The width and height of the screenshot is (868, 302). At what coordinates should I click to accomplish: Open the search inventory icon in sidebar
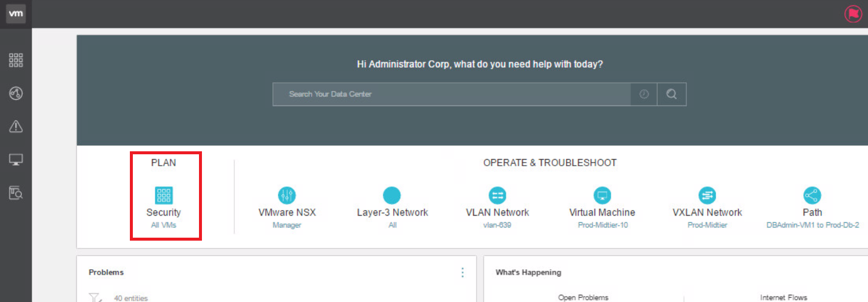[15, 193]
